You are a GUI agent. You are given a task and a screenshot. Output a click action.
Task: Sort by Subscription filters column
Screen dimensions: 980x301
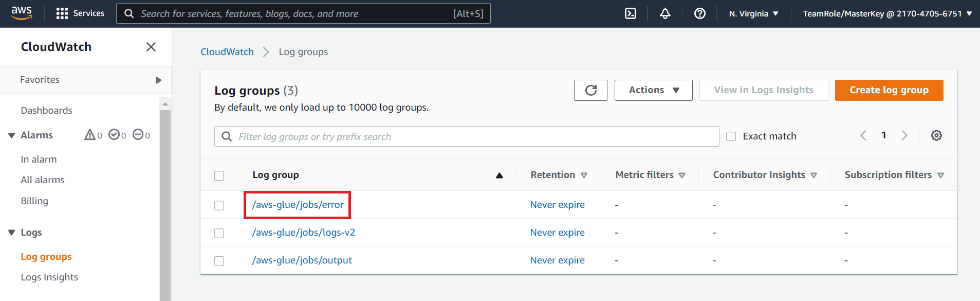894,175
